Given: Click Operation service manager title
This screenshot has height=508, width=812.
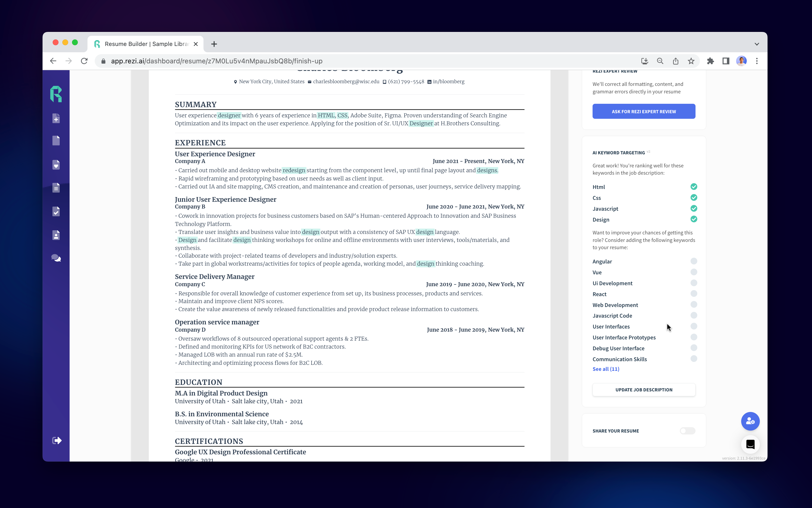Looking at the screenshot, I should (217, 322).
